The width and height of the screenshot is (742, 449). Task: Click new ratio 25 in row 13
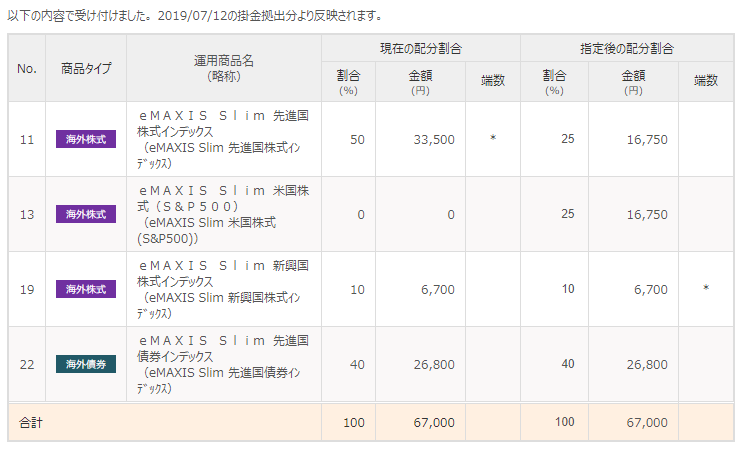tap(568, 213)
